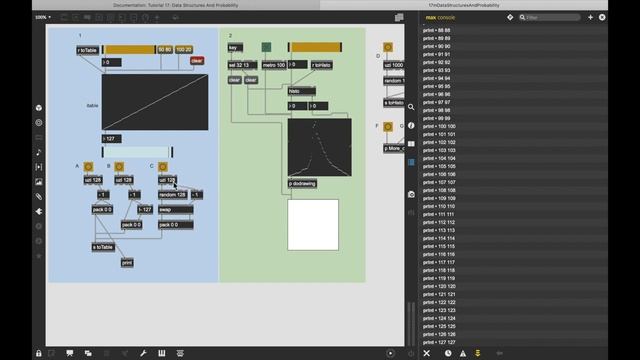This screenshot has height=360, width=640.
Task: Switch to Documentation Tutorial 17 tab
Action: (176, 5)
